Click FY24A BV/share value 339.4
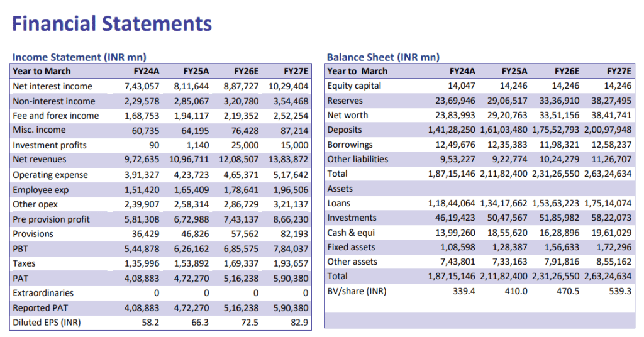The image size is (644, 337). point(464,291)
